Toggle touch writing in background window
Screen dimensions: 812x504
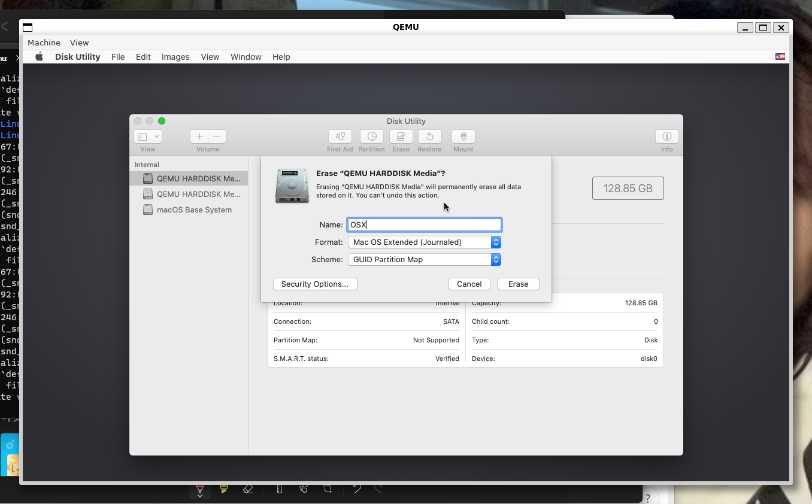point(304,488)
